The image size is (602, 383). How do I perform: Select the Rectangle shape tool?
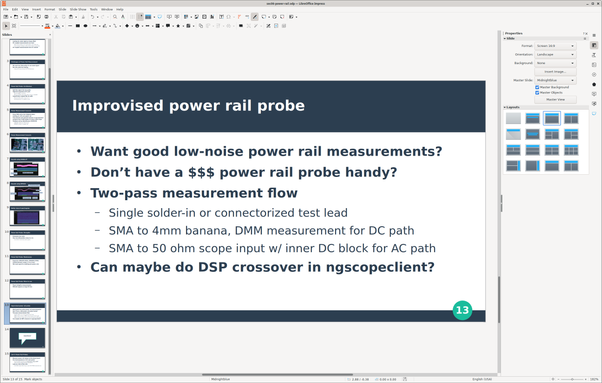click(78, 26)
